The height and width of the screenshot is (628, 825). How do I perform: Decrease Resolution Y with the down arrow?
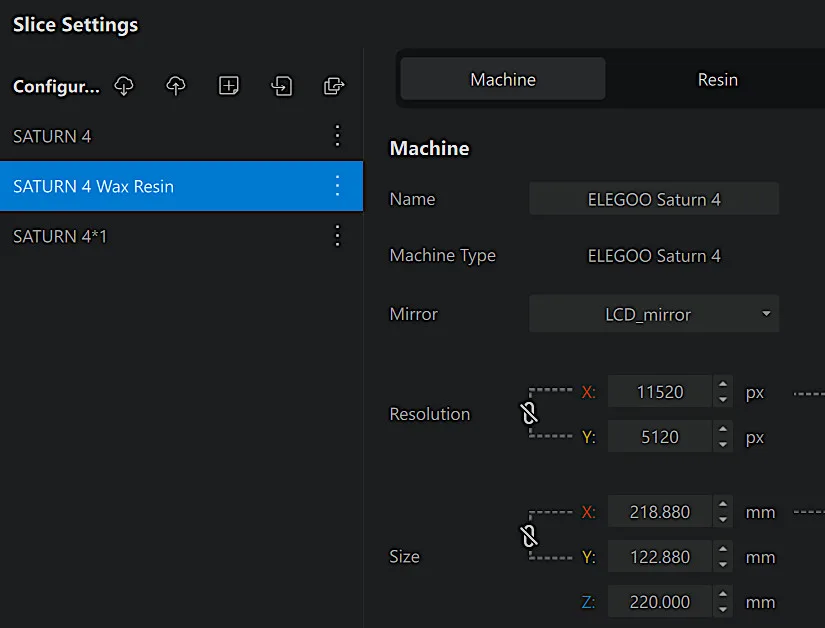723,444
